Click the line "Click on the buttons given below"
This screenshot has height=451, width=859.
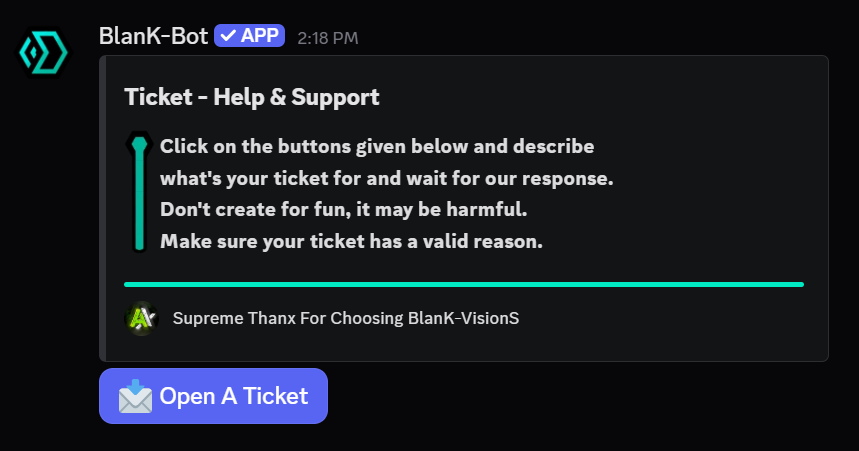pyautogui.click(x=377, y=147)
